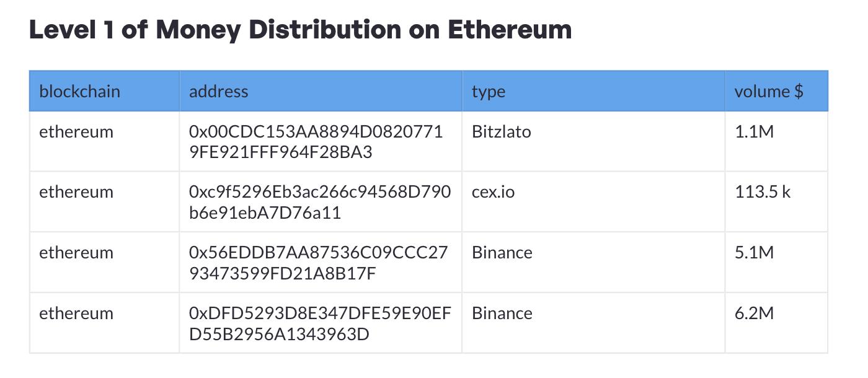Click the page title heading text
This screenshot has height=378, width=868.
[300, 30]
